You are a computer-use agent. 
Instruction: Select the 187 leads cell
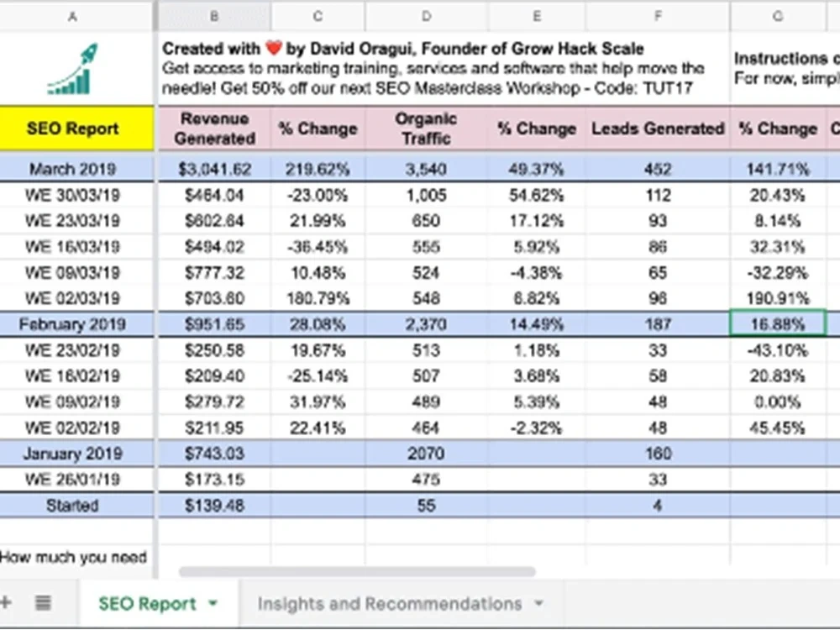[x=658, y=324]
